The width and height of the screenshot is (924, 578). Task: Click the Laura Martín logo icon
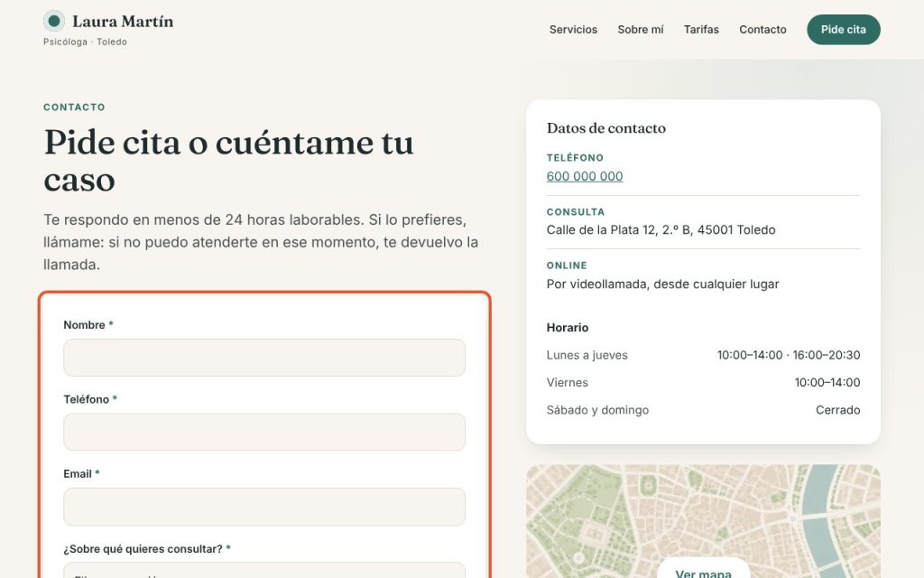[x=54, y=22]
